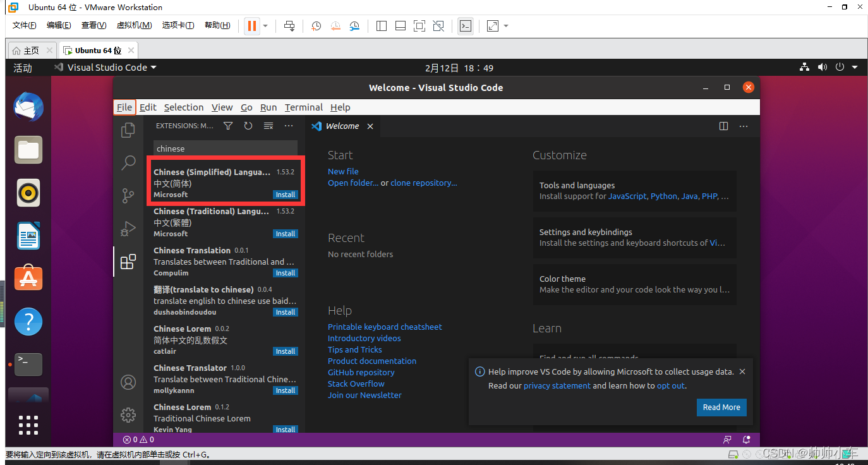Open the privacy statement link

click(557, 385)
